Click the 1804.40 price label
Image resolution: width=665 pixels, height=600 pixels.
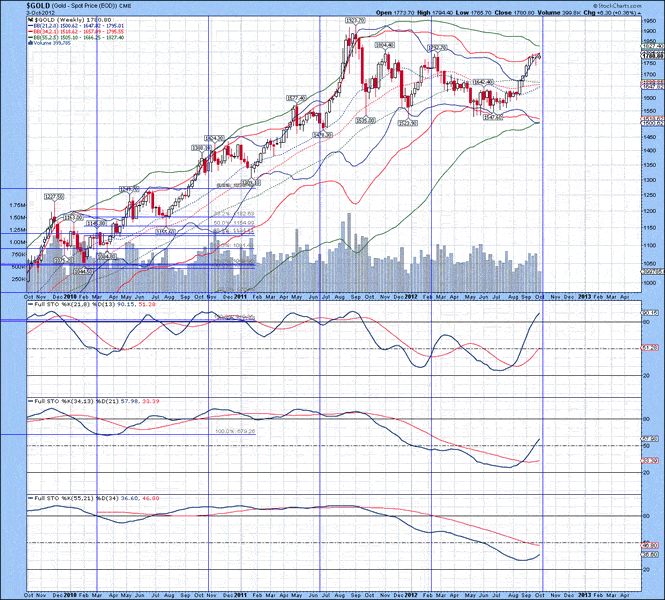point(384,45)
